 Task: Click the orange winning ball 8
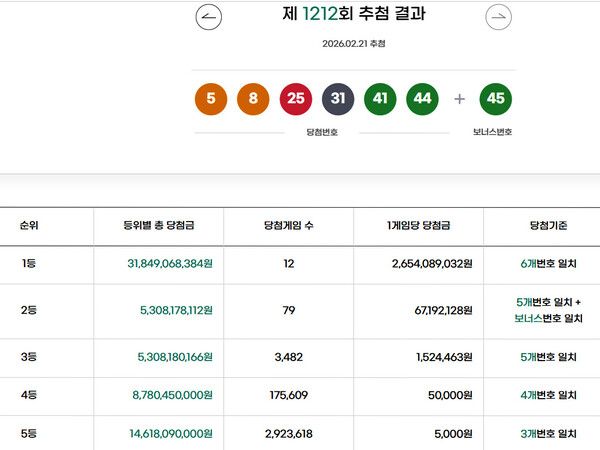click(253, 99)
